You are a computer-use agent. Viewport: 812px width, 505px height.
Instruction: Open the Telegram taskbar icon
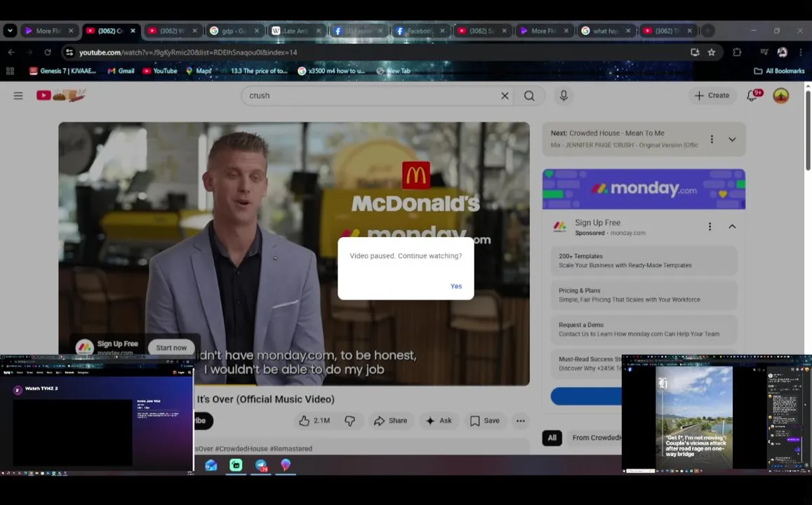[x=261, y=465]
